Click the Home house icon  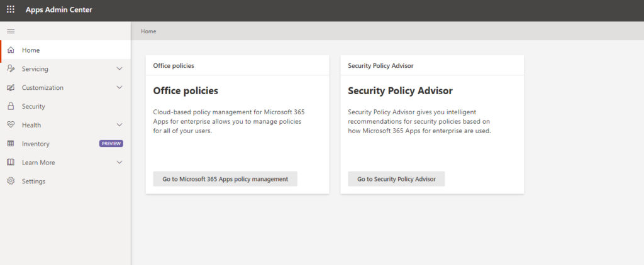11,50
